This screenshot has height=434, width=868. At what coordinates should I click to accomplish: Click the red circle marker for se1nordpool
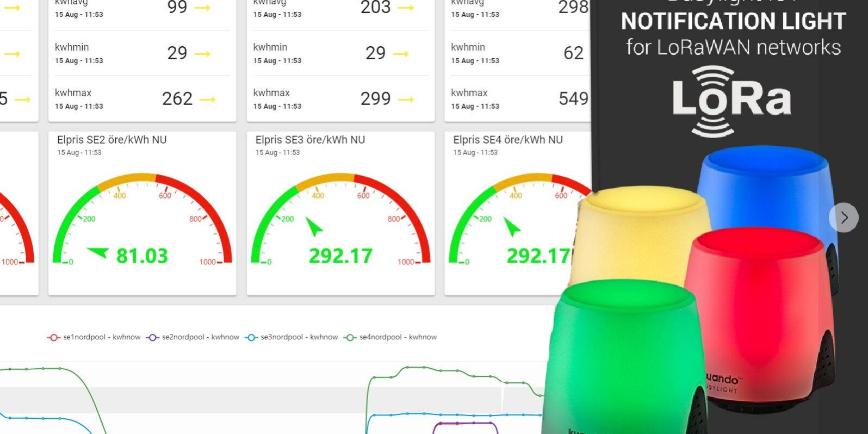[x=53, y=337]
